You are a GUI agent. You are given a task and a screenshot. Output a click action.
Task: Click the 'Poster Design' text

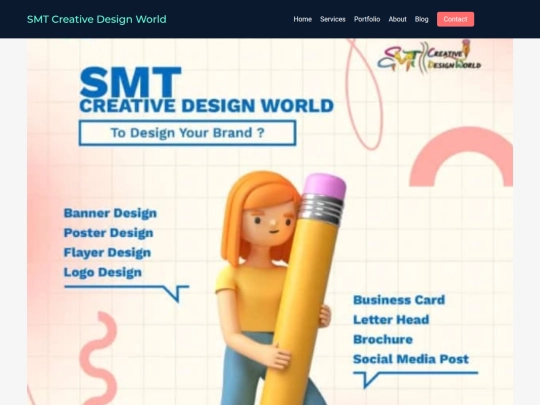108,233
